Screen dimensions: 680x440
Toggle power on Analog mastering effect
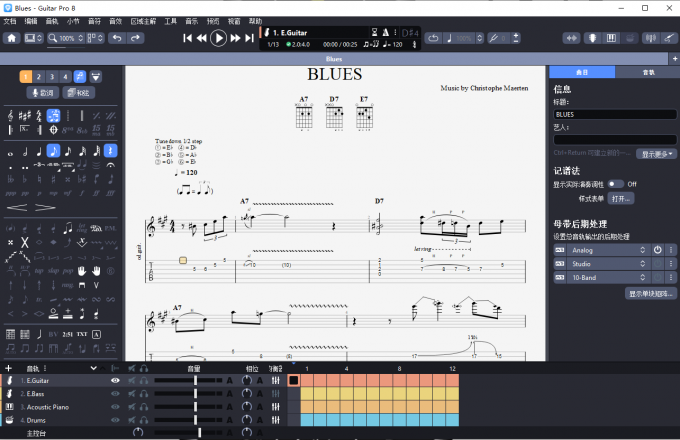click(657, 249)
